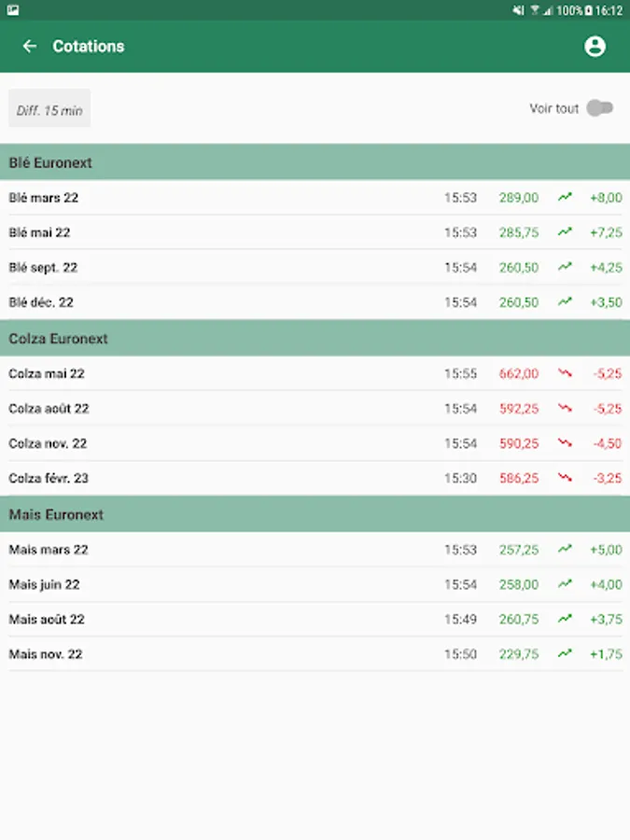Tap the Diff. 15 min delay label
Screen dimensions: 630x840
[49, 109]
